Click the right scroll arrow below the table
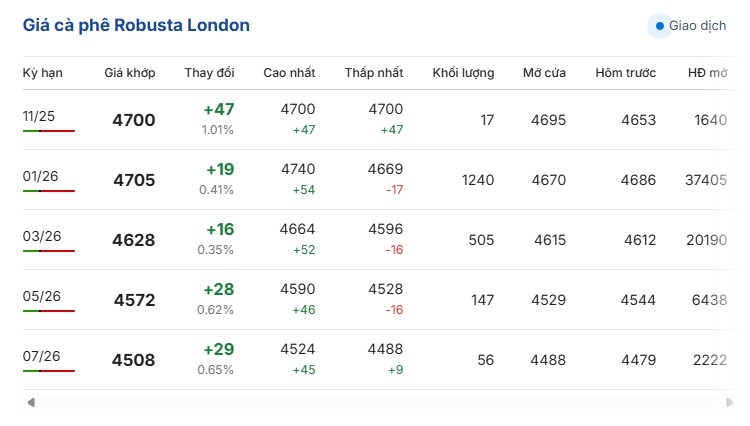750x426 pixels. (729, 402)
